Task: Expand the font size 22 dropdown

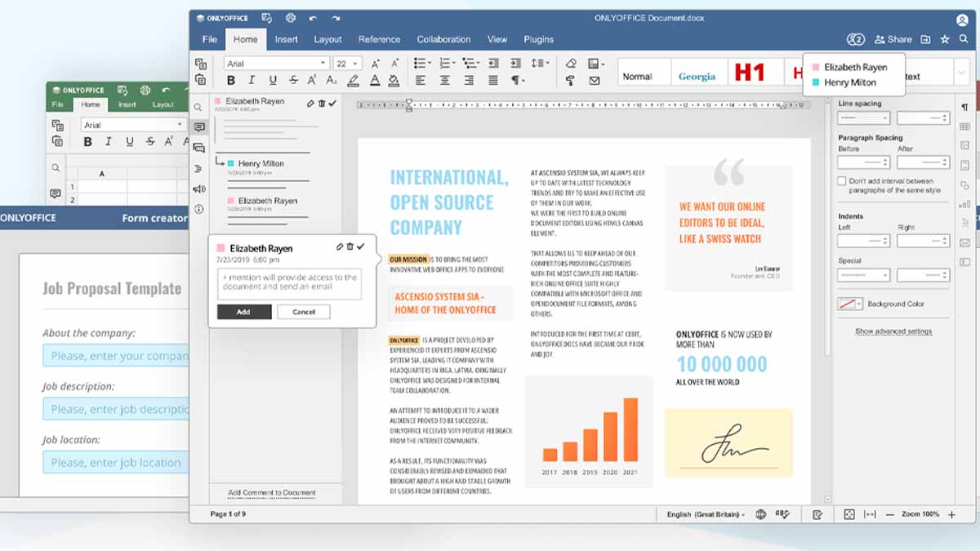Action: pyautogui.click(x=357, y=63)
